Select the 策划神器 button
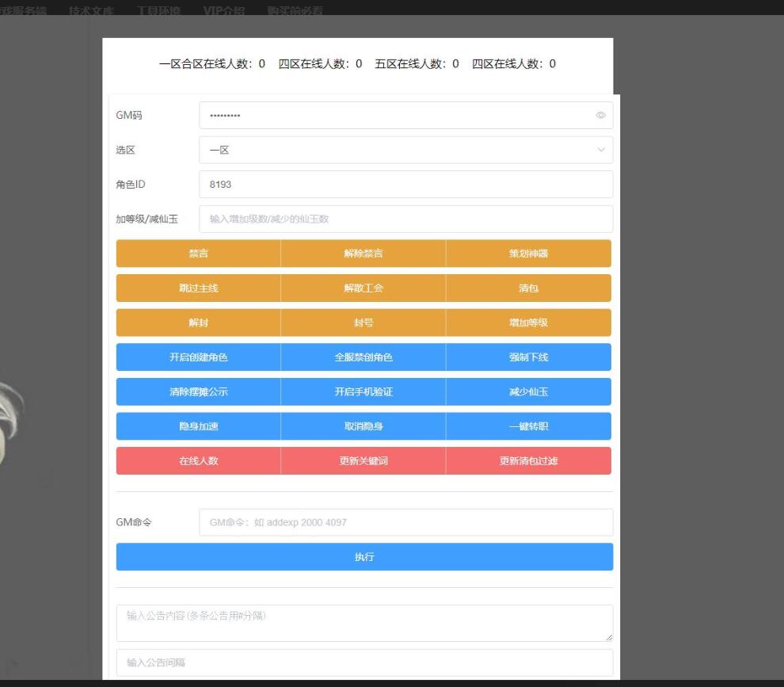This screenshot has height=687, width=784. [528, 254]
